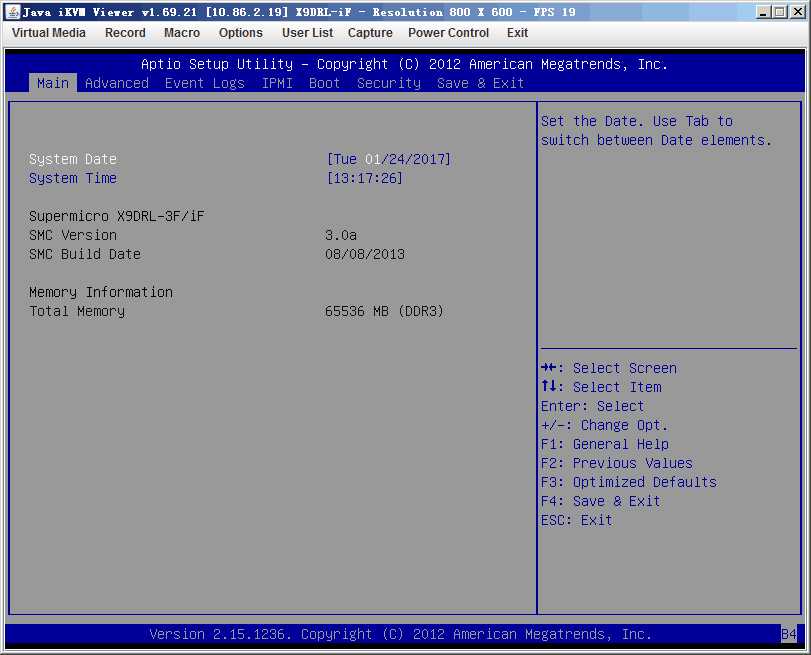This screenshot has width=811, height=655.
Task: Click the Supermicro X9DRL-3F/iF text
Action: 117,216
